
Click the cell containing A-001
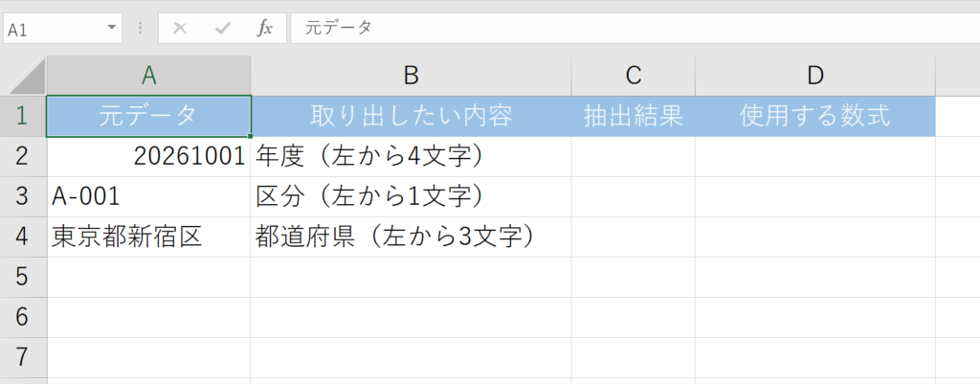click(x=148, y=196)
